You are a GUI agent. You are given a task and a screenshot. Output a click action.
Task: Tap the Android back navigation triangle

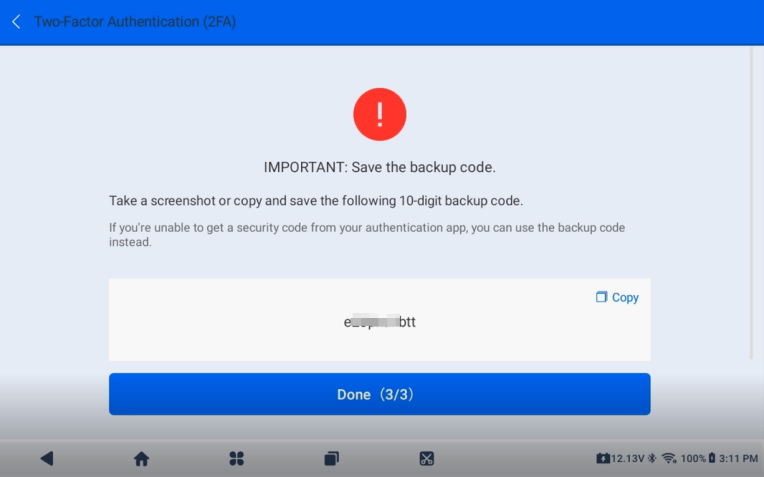point(46,458)
